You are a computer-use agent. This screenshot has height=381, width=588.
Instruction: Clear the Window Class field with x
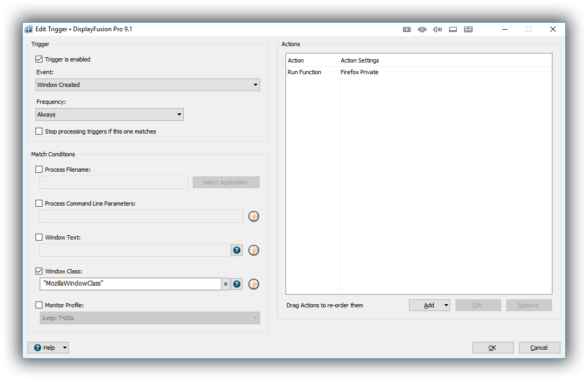(226, 284)
